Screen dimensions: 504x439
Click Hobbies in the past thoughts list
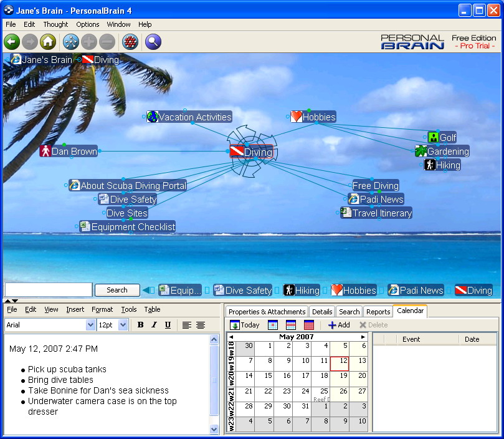point(354,291)
